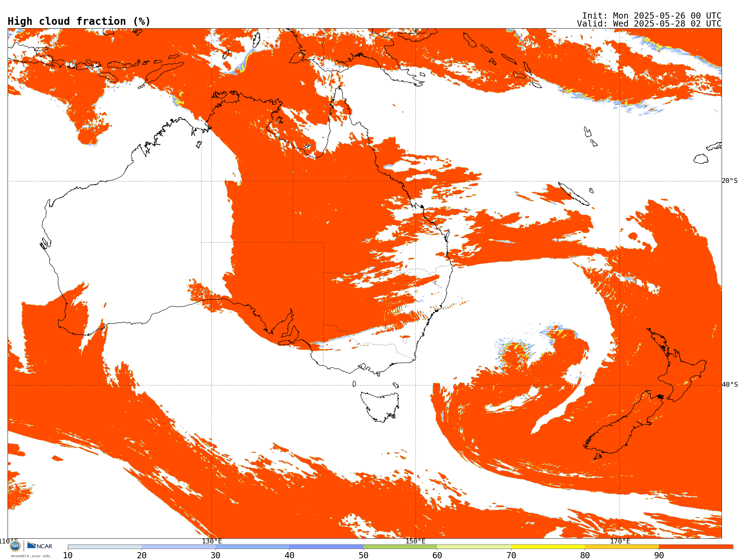The image size is (744, 560).
Task: Click the 90+ orange-red colorbar segment
Action: point(696,547)
